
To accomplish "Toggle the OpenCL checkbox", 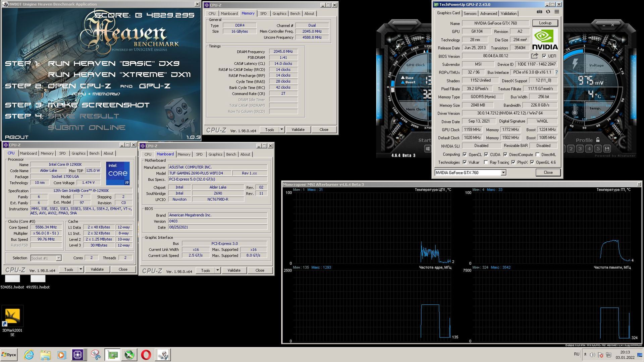I will click(465, 155).
